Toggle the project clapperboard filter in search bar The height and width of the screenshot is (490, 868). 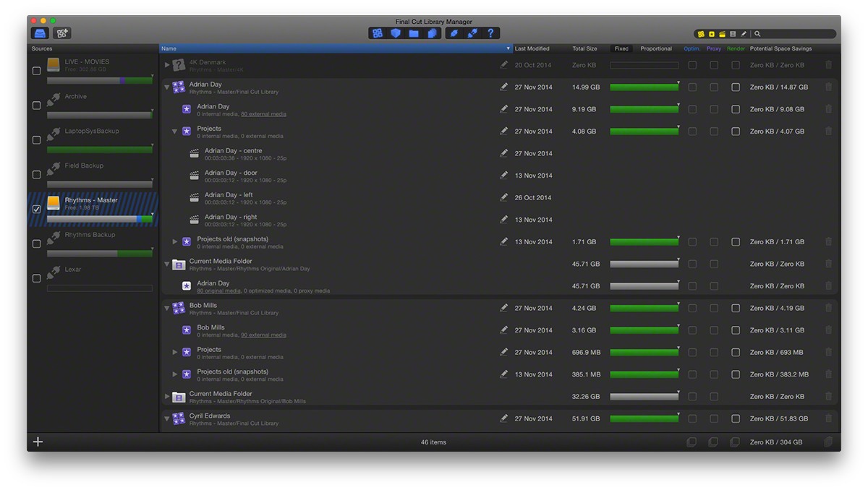tap(722, 34)
